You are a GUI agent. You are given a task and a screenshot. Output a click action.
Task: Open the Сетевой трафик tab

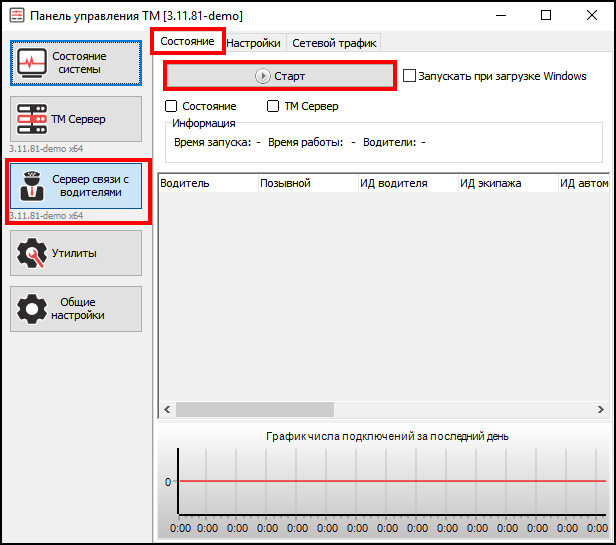point(333,43)
